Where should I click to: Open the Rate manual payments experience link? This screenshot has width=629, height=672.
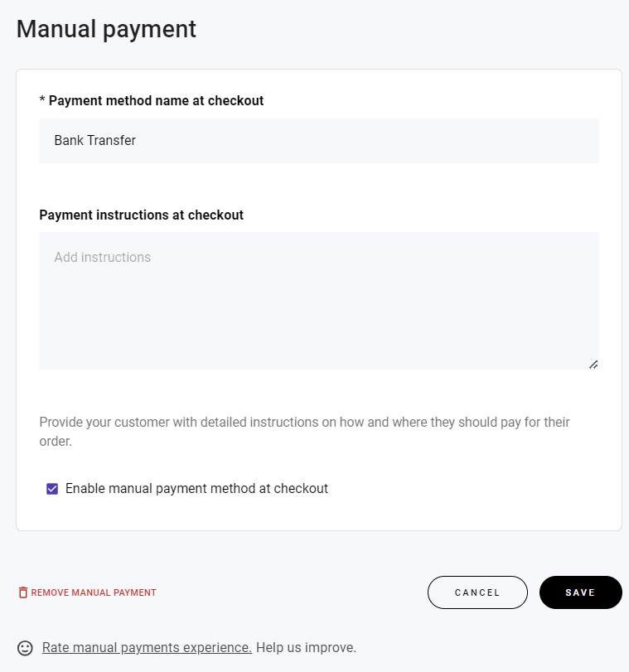147,647
